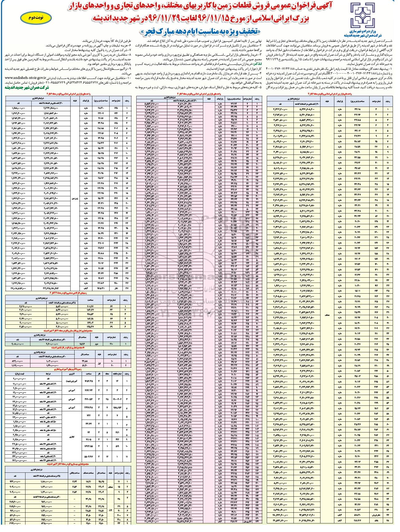400x532 pixels.
Task: Click cash price «4,670,000,000» in the workshop table
Action: coord(25,307)
